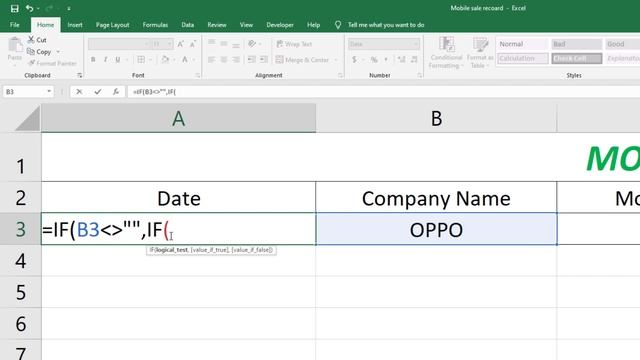Open the font name combo box
Viewport: 640px width, 360px height.
click(x=119, y=44)
